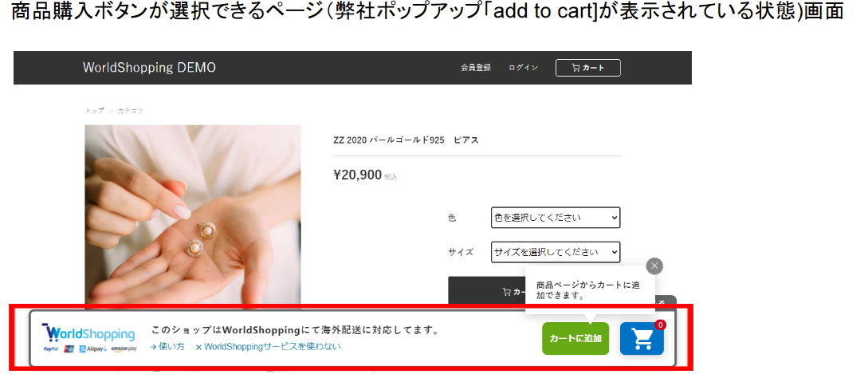Open the 色 color selection dropdown
Image resolution: width=868 pixels, height=374 pixels.
(x=556, y=218)
